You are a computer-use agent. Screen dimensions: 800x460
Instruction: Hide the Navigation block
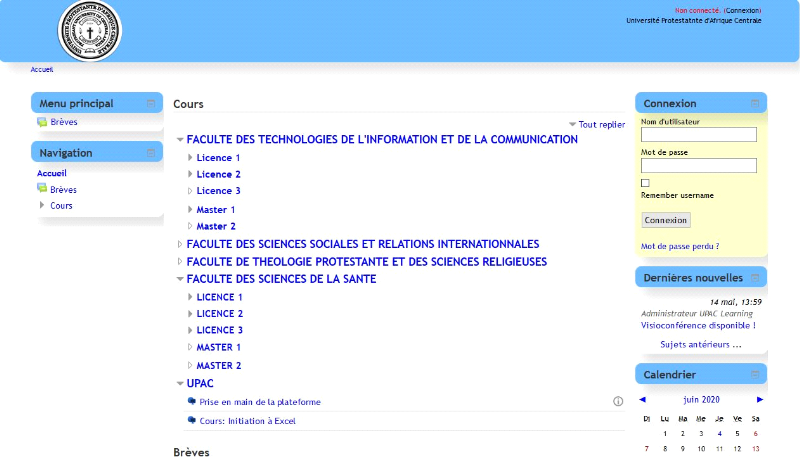151,153
